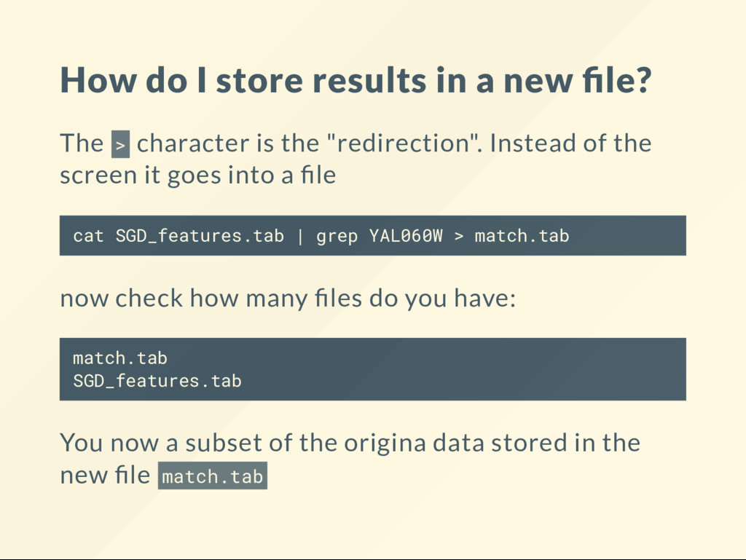Click match.tab line in the file listing block

coord(120,358)
